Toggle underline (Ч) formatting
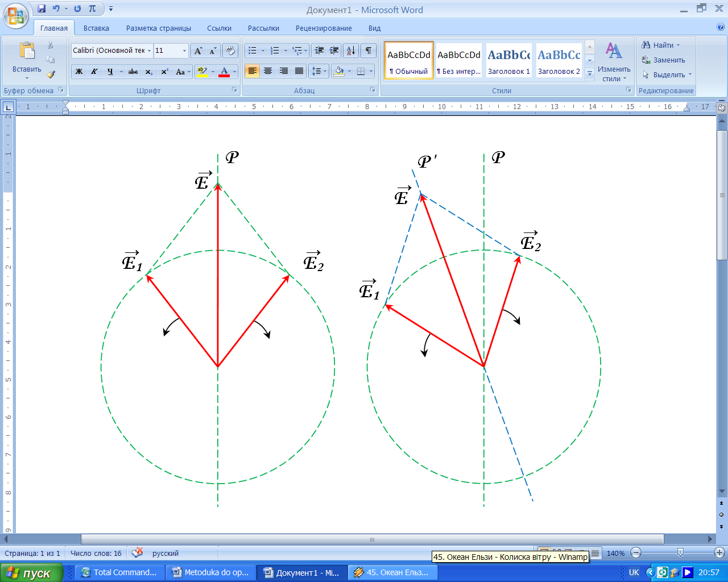Viewport: 728px width, 582px height. click(110, 72)
